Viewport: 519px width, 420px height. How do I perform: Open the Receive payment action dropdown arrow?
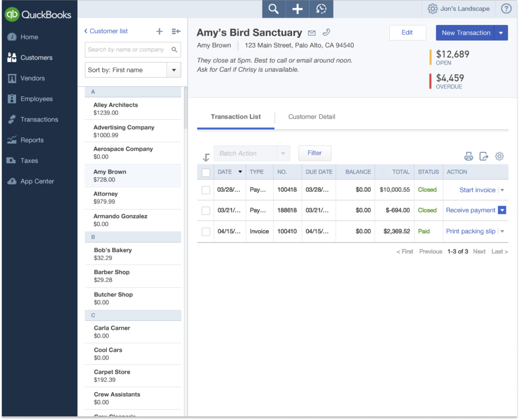502,210
